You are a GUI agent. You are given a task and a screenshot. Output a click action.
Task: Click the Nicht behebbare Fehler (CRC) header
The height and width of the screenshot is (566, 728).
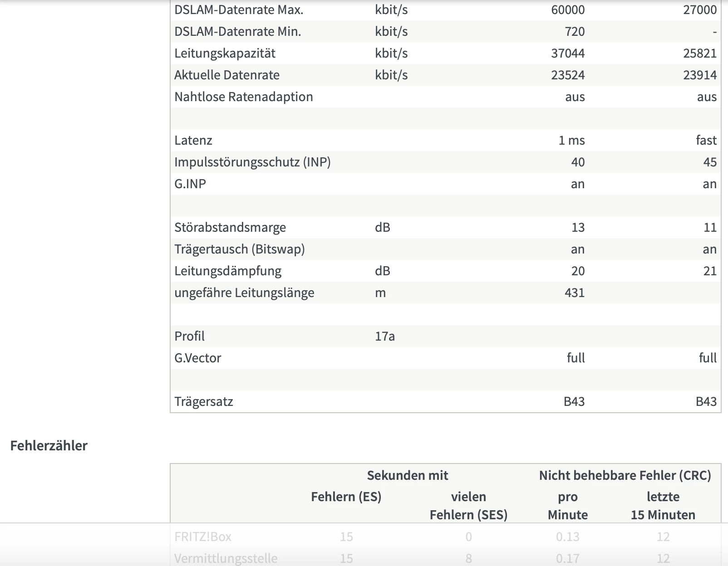click(x=625, y=475)
